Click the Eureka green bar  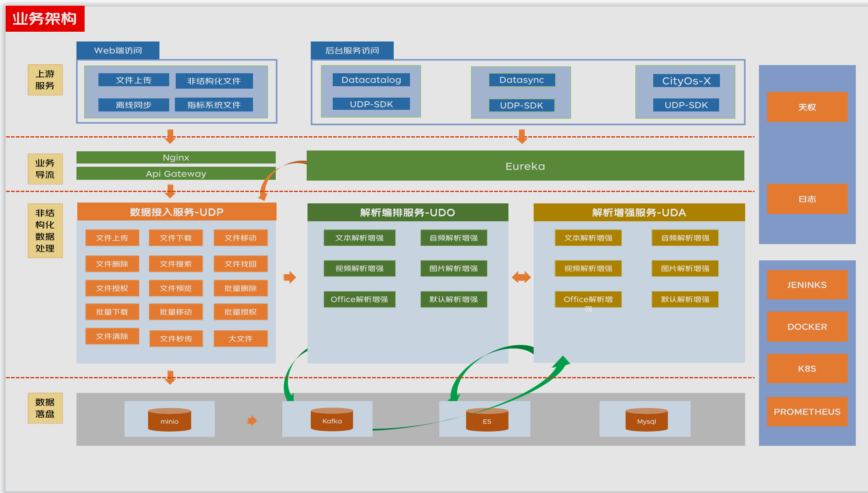526,166
